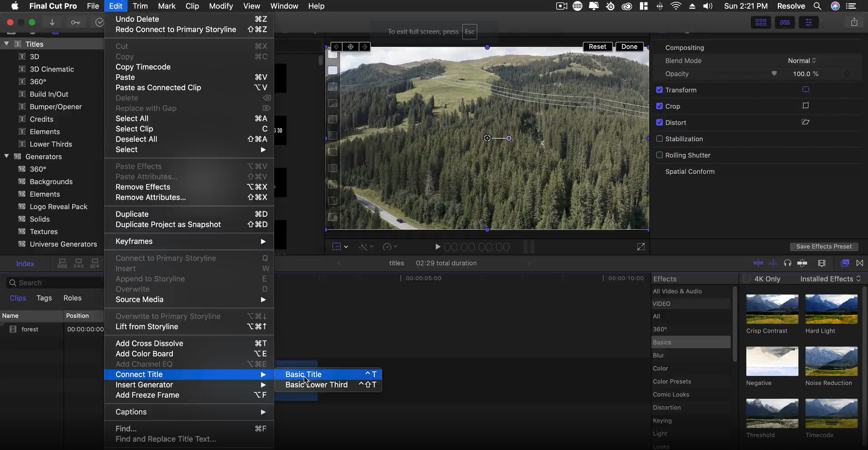Click the Index button
Viewport: 868px width, 450px height.
(25, 263)
